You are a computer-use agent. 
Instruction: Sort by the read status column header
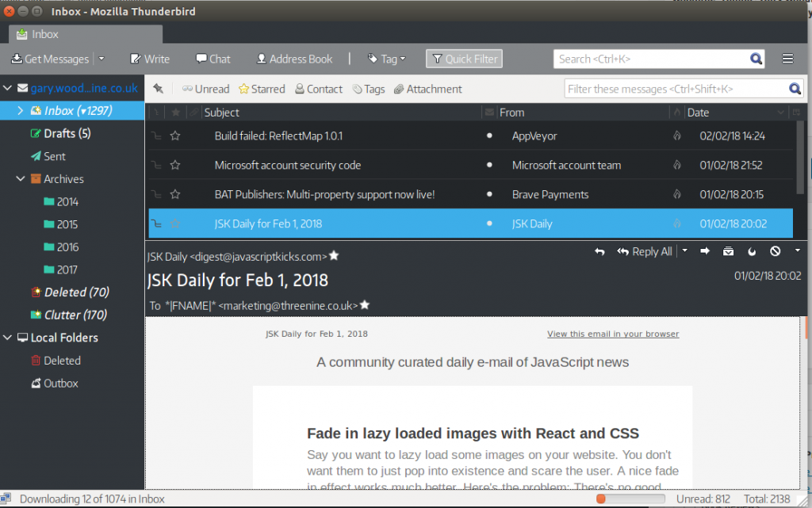click(489, 113)
